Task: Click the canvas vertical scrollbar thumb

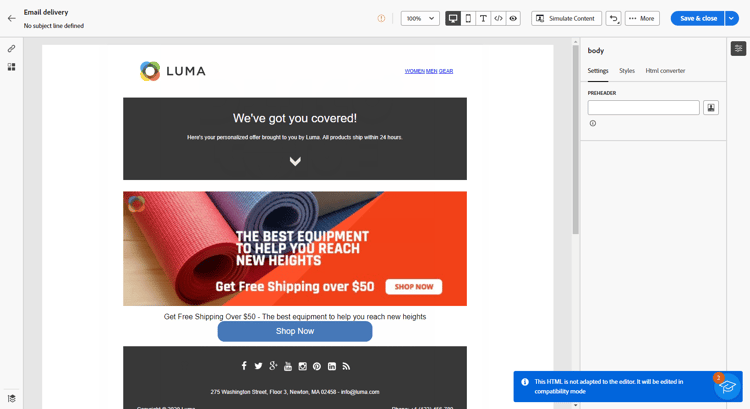Action: click(575, 139)
